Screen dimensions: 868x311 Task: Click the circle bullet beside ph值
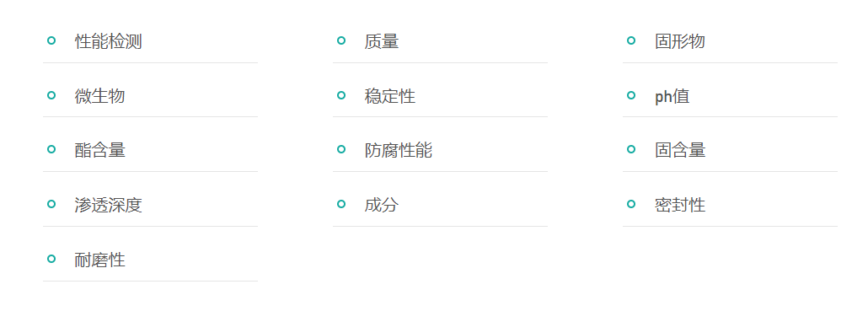coord(631,95)
